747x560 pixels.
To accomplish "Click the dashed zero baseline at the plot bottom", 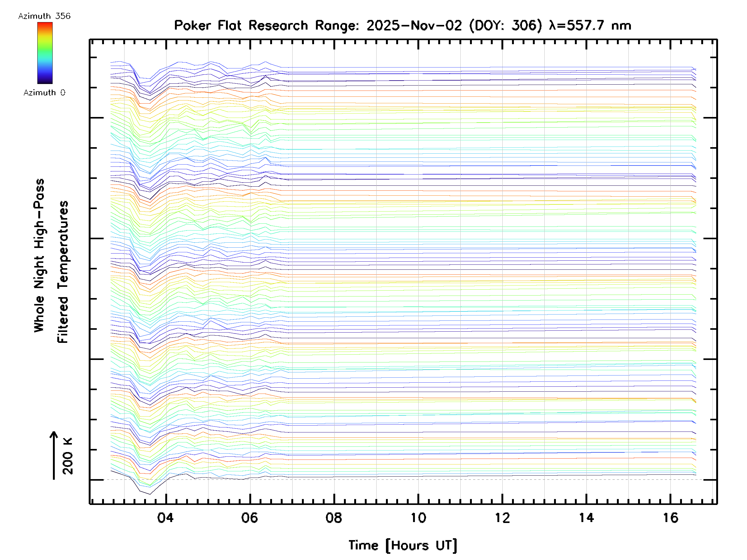I will [x=405, y=479].
